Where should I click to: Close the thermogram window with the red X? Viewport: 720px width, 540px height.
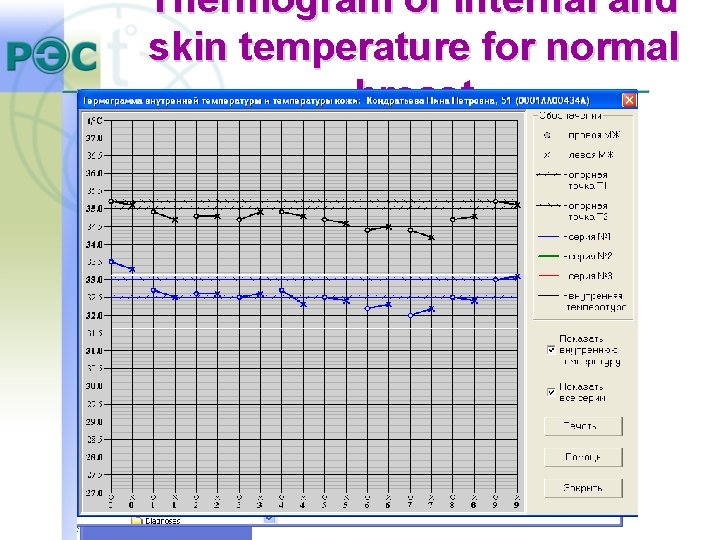coord(629,100)
